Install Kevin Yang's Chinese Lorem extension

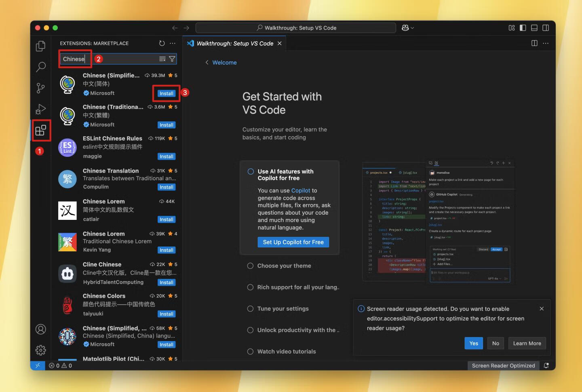(166, 250)
